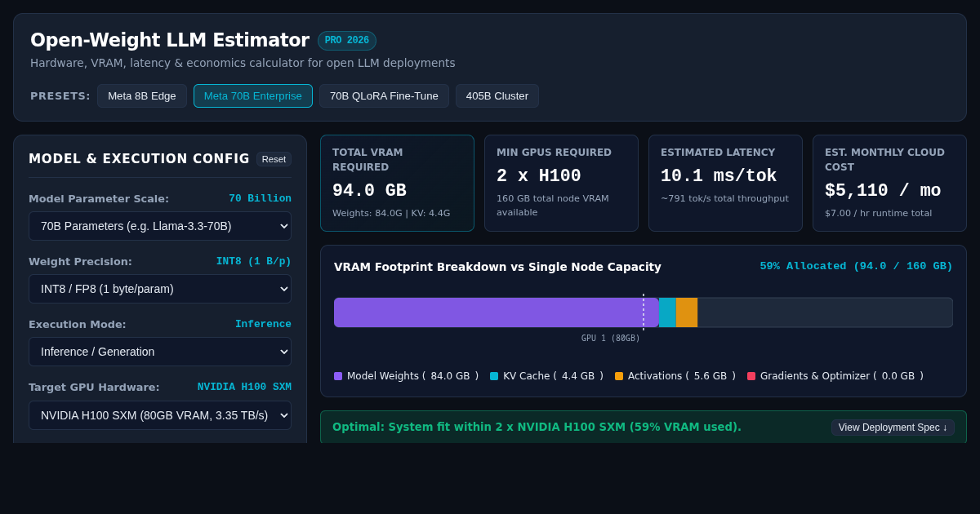Click 'VRAM Footprint Breakdown vs Single Node Capacity' heading
This screenshot has height=514, width=980.
click(497, 267)
